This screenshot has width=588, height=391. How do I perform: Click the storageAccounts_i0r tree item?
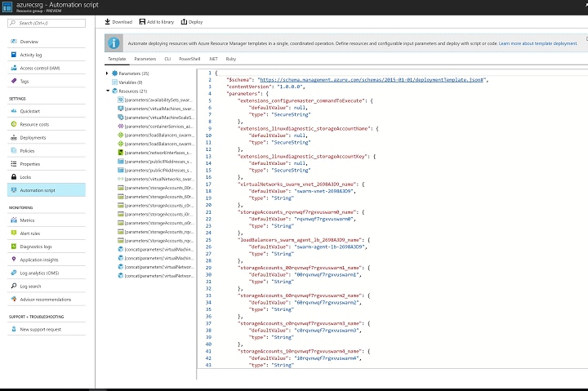155,215
